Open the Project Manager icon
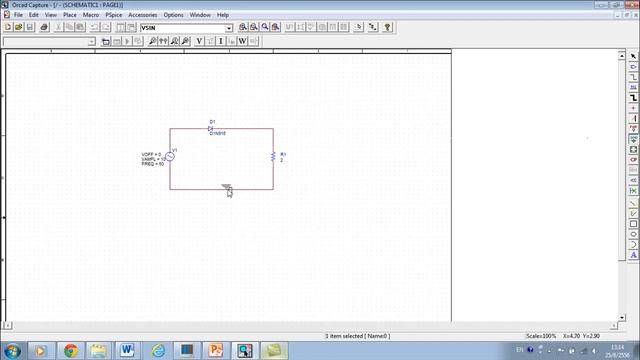The image size is (640, 360). pyautogui.click(x=373, y=27)
